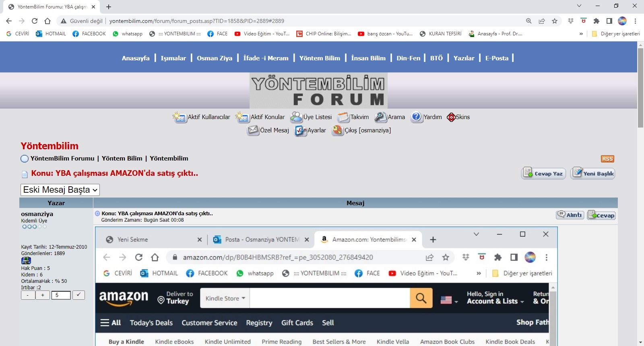This screenshot has height=346, width=644.
Task: Open Chrome three-dot menu
Action: point(635,21)
